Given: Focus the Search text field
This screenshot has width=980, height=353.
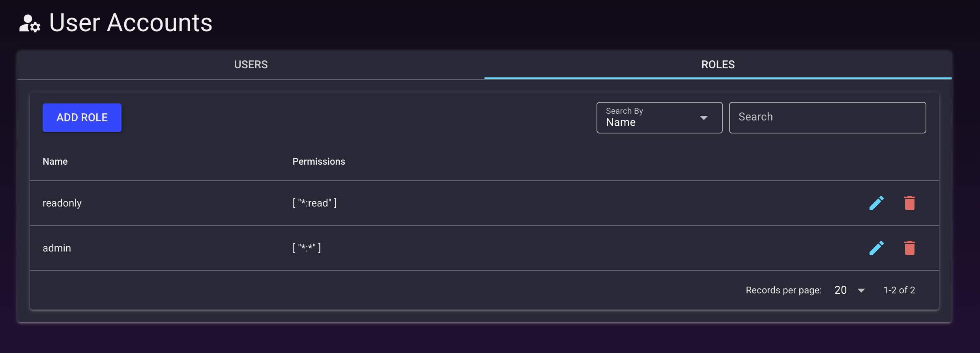Looking at the screenshot, I should click(827, 117).
